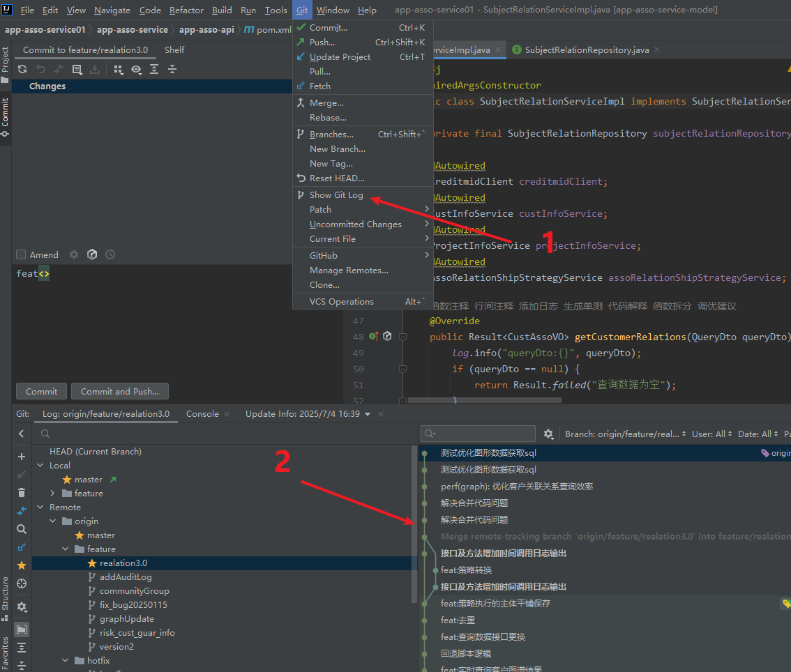Click the 代码解释 inlay link
Image resolution: width=791 pixels, height=672 pixels.
coord(628,306)
